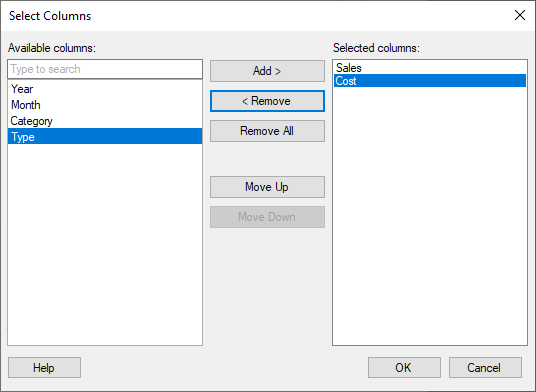Select Cost in Selected columns

[430, 81]
